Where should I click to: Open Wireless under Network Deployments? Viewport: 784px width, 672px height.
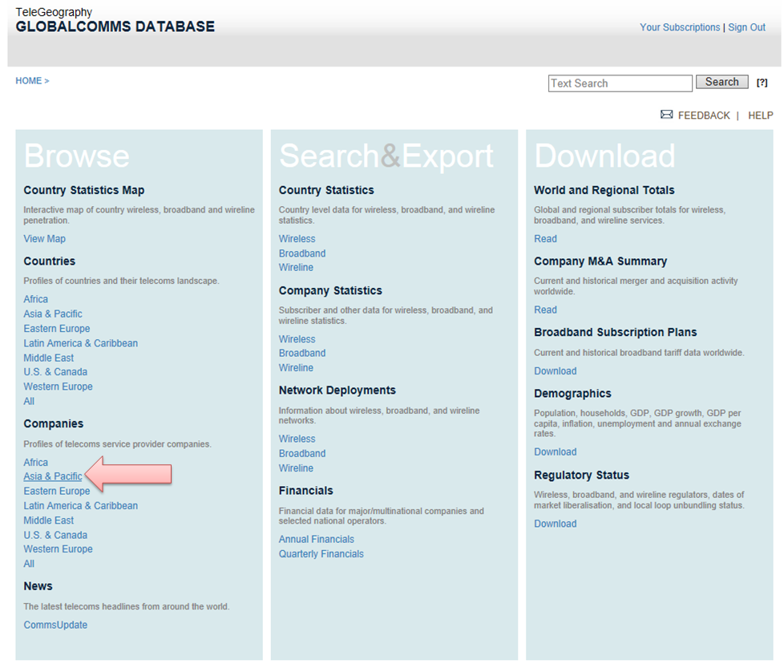click(297, 439)
